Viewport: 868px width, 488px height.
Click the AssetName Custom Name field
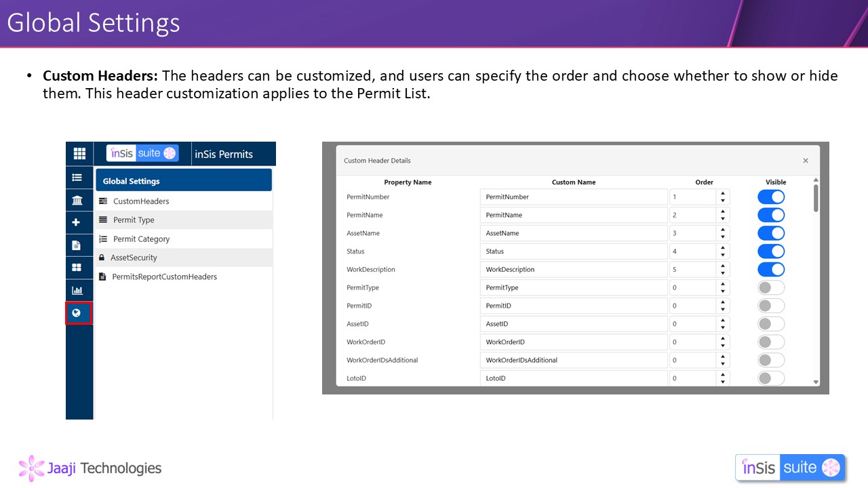[x=574, y=233]
